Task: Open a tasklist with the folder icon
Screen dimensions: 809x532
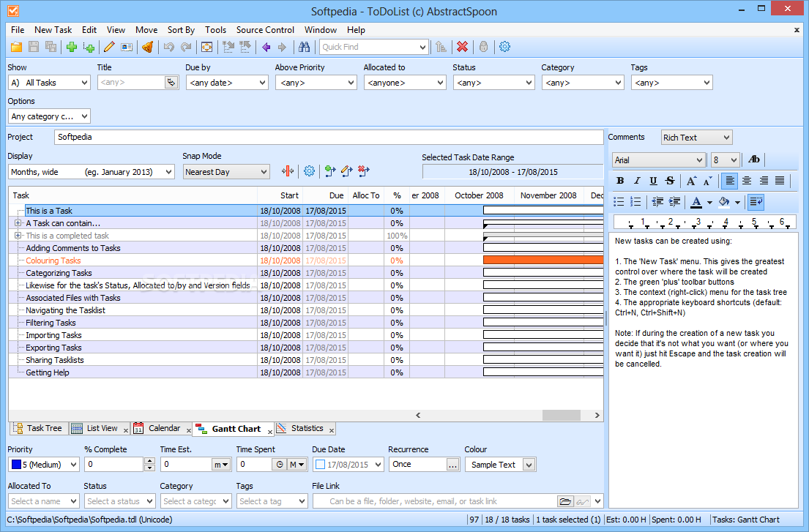Action: (x=17, y=47)
